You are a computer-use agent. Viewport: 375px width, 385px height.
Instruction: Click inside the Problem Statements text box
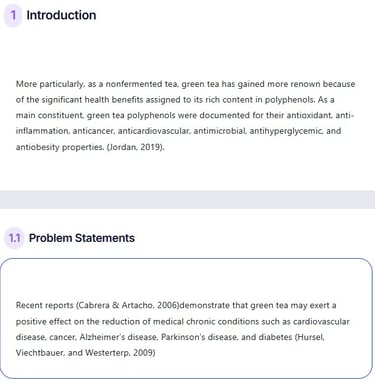(x=186, y=318)
